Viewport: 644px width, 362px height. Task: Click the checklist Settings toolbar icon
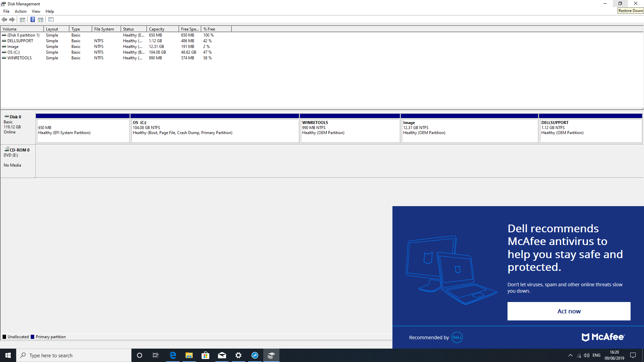[x=51, y=19]
